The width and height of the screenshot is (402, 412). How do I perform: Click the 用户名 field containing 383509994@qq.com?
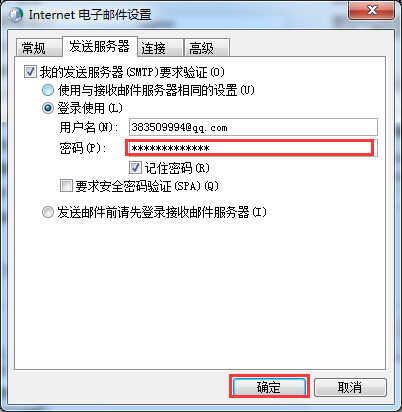[253, 127]
